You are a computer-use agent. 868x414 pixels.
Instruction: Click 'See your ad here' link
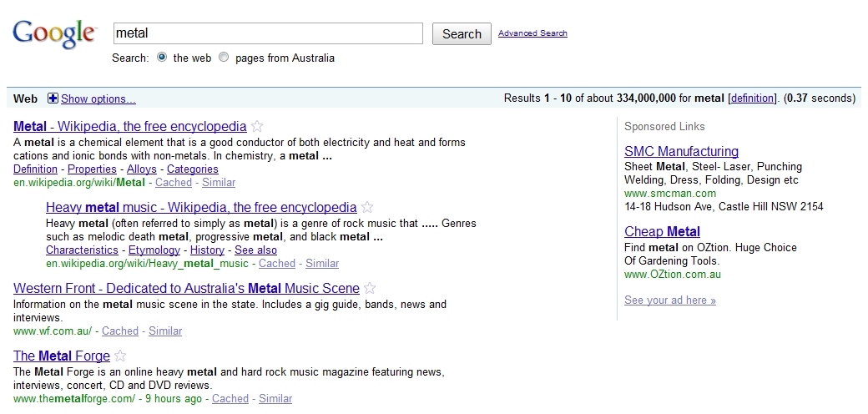coord(669,300)
